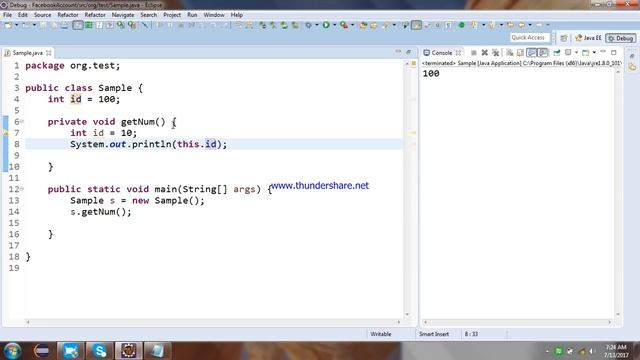Click the Back navigation arrow in toolbar
The height and width of the screenshot is (360, 640).
coord(521,25)
